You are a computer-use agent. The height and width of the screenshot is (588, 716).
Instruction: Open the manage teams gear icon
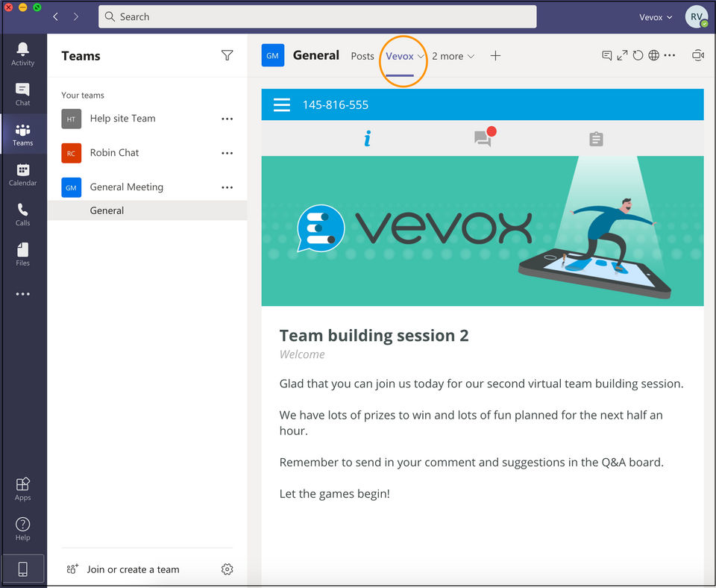tap(227, 569)
